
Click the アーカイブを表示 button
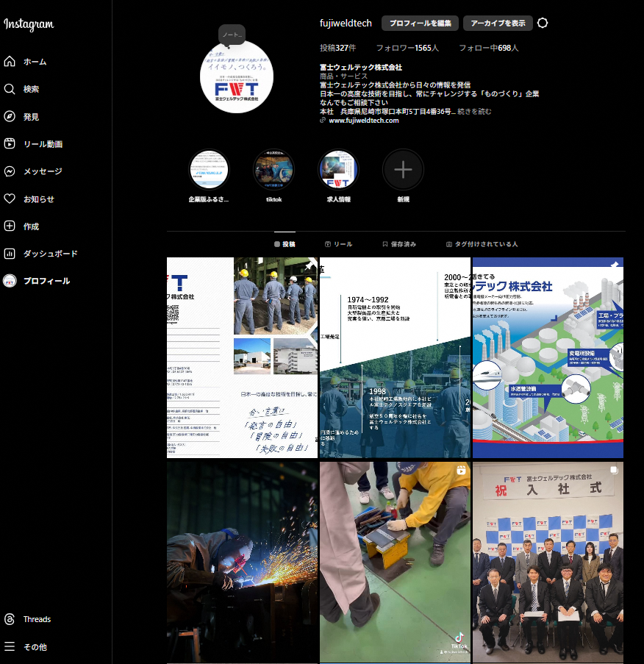click(x=498, y=23)
